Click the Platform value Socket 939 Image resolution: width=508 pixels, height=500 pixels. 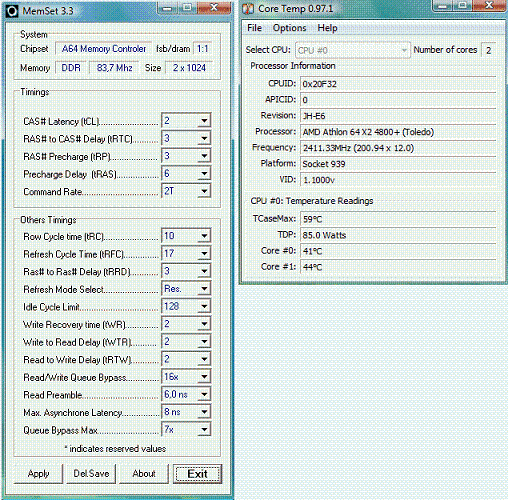tap(398, 164)
